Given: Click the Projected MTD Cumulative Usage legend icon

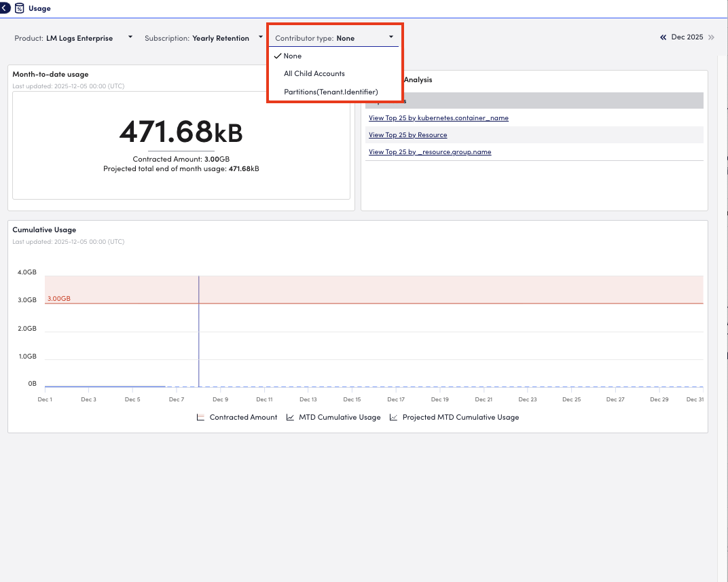Looking at the screenshot, I should [x=393, y=418].
